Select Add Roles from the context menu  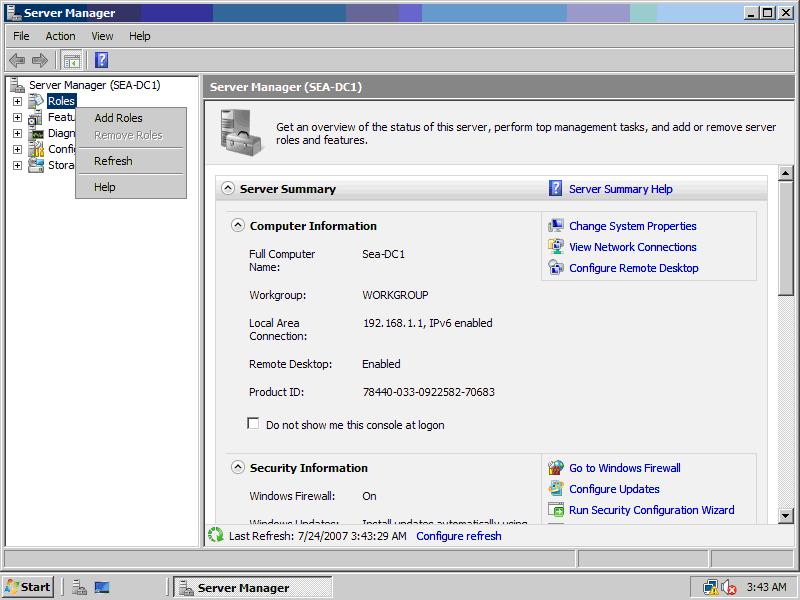(118, 118)
